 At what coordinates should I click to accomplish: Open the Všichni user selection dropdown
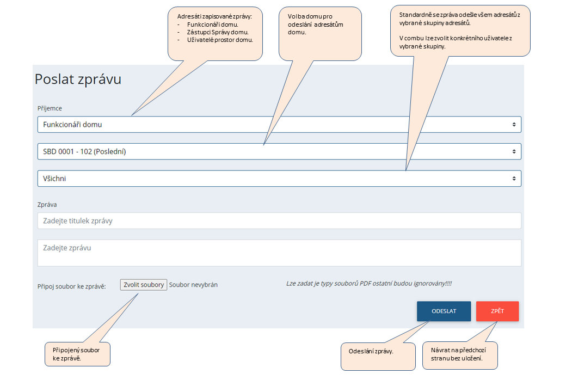pyautogui.click(x=272, y=179)
